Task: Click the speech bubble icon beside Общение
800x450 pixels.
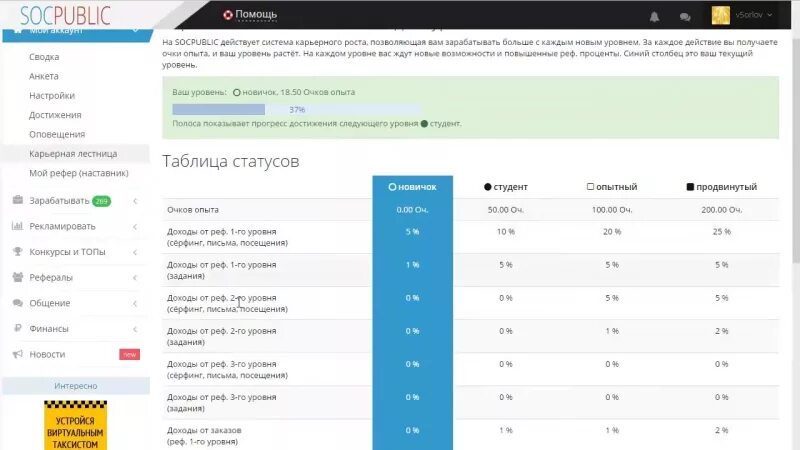Action: [x=17, y=303]
